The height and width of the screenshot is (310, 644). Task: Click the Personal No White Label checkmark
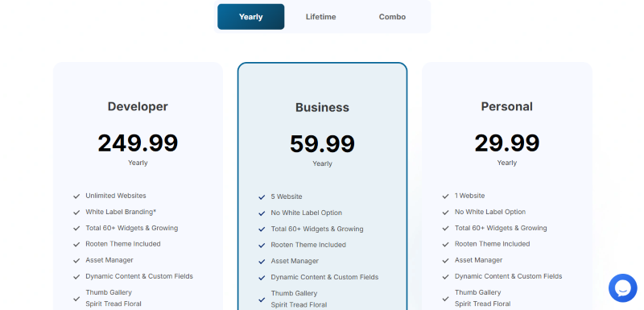coord(446,213)
